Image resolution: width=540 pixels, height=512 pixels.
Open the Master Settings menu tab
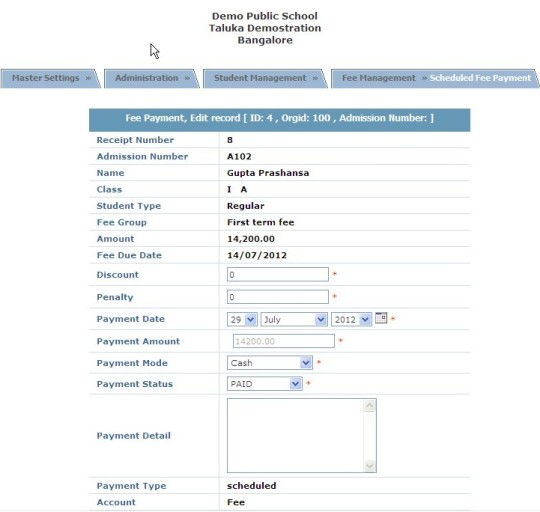pyautogui.click(x=51, y=78)
